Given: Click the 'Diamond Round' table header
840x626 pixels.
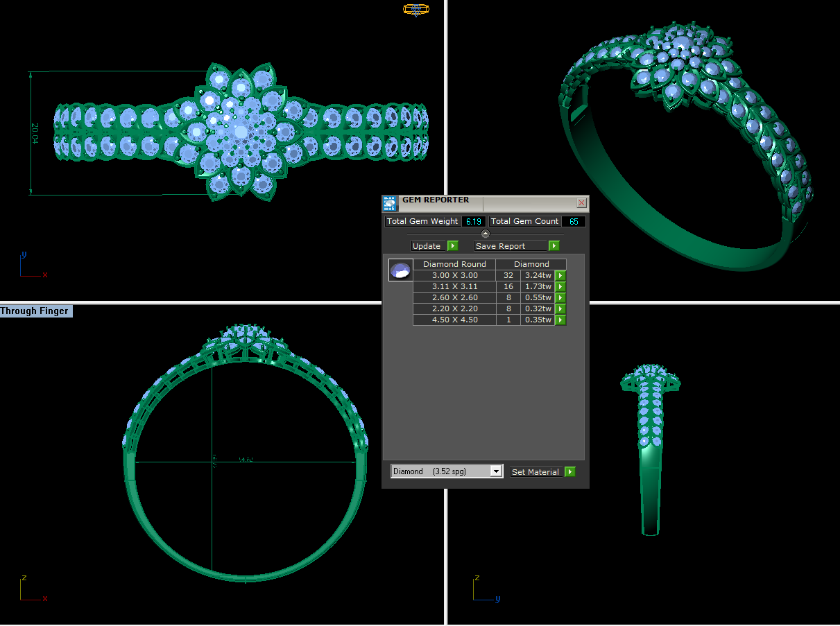Looking at the screenshot, I should coord(455,264).
